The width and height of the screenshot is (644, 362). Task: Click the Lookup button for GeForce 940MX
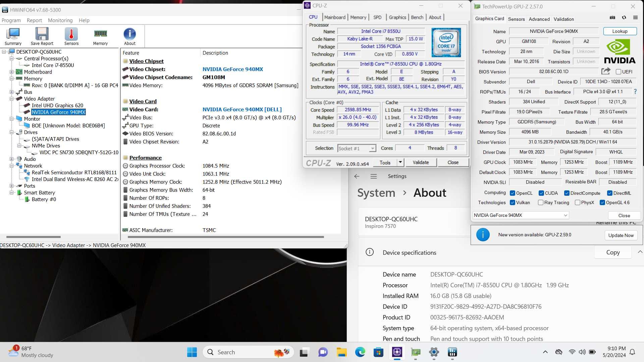619,31
